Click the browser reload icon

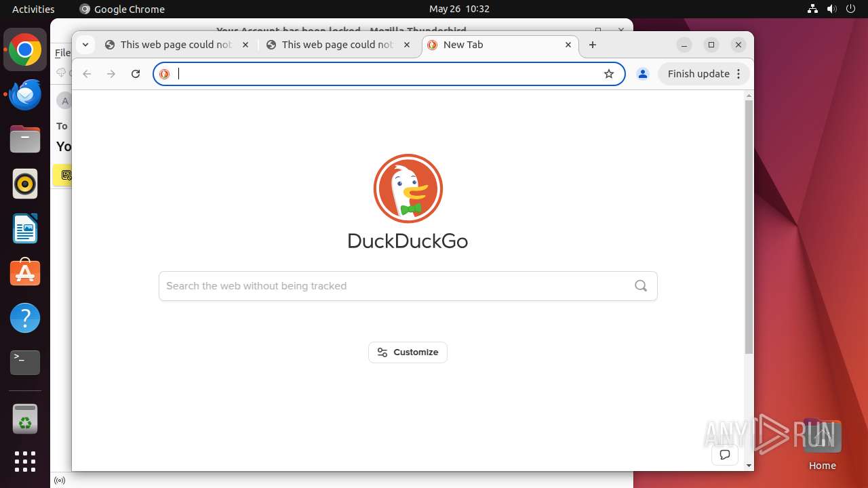tap(136, 74)
